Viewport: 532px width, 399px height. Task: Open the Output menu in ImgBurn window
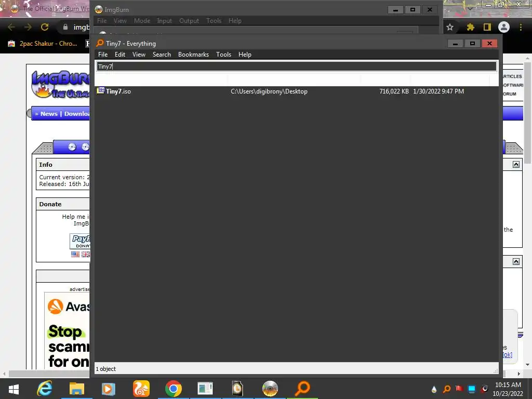[189, 21]
